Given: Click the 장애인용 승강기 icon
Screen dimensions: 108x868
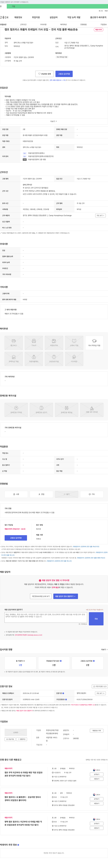Looking at the screenshot, I should click(x=41, y=410).
